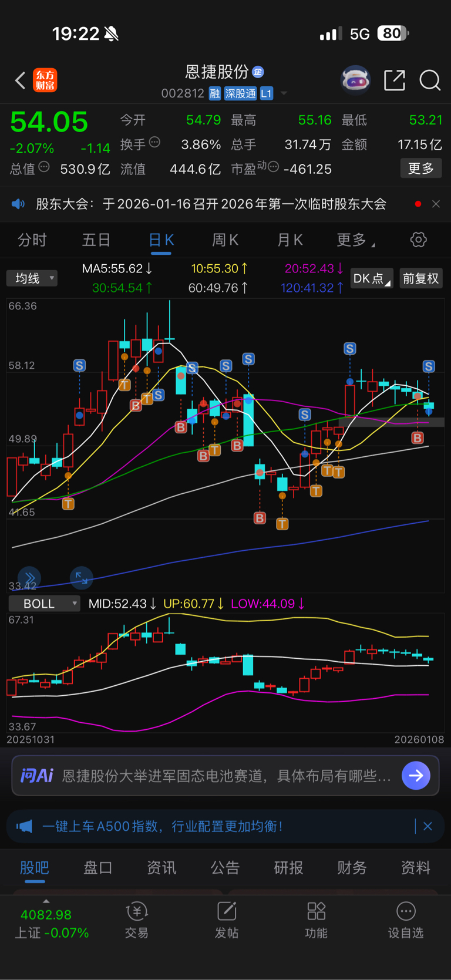The image size is (451, 980).
Task: Open the DK点 signal dropdown
Action: click(372, 278)
